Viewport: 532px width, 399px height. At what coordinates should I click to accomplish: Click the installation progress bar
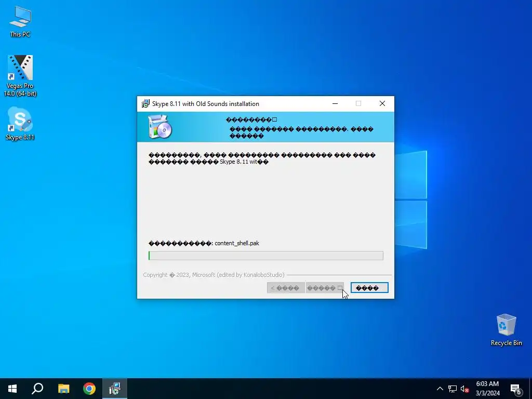tap(265, 256)
